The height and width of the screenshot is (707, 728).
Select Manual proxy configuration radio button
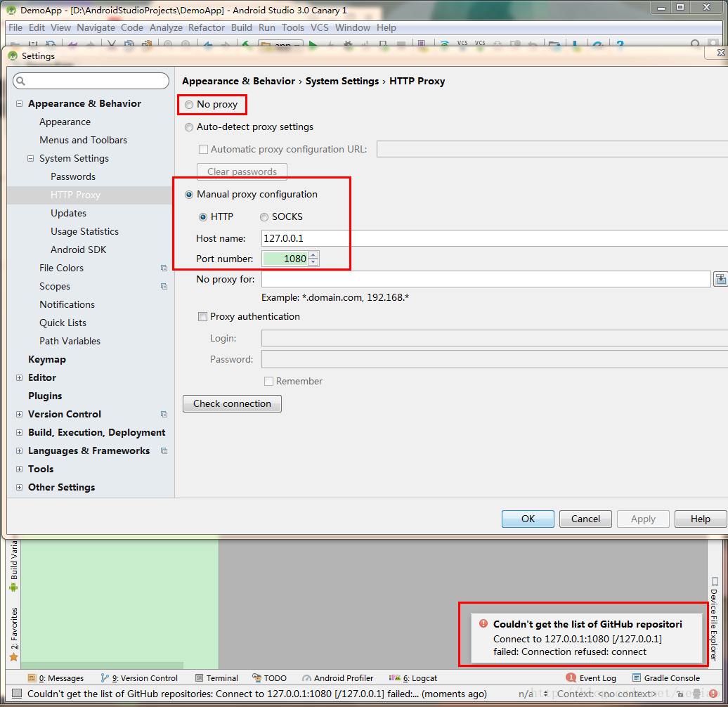(189, 195)
